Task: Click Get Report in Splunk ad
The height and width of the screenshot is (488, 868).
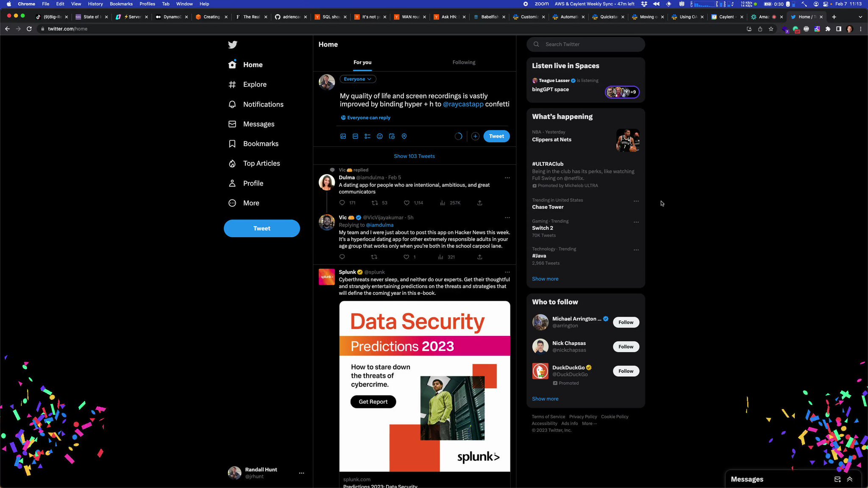Action: (373, 402)
